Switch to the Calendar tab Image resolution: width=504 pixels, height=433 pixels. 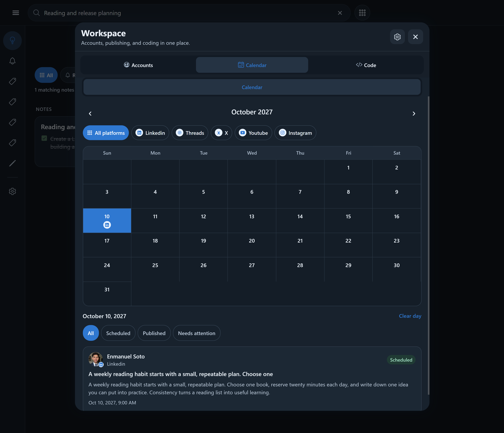tap(252, 65)
